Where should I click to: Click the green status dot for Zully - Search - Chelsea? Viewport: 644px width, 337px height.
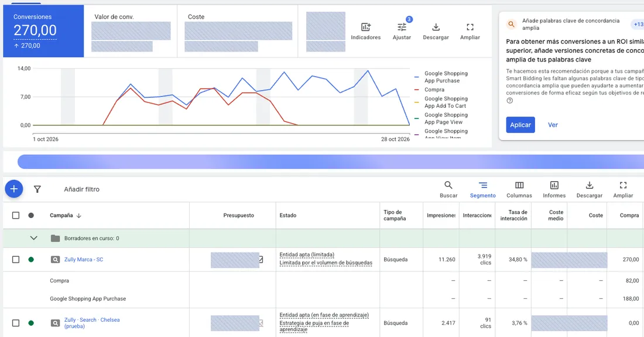pos(31,323)
